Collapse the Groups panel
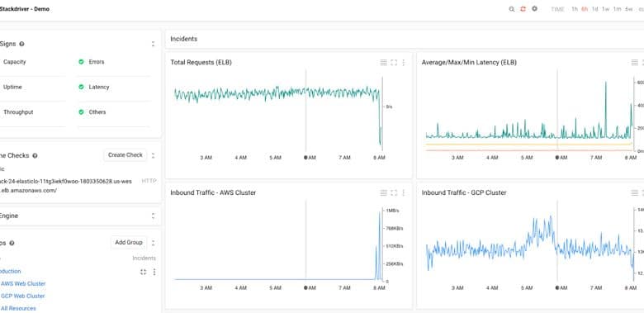644x313 pixels. (x=154, y=243)
